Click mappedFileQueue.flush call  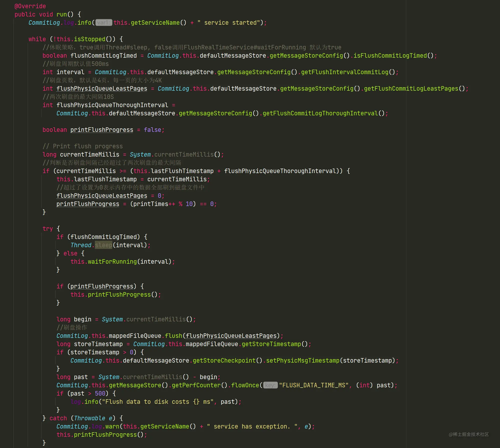[x=146, y=336]
